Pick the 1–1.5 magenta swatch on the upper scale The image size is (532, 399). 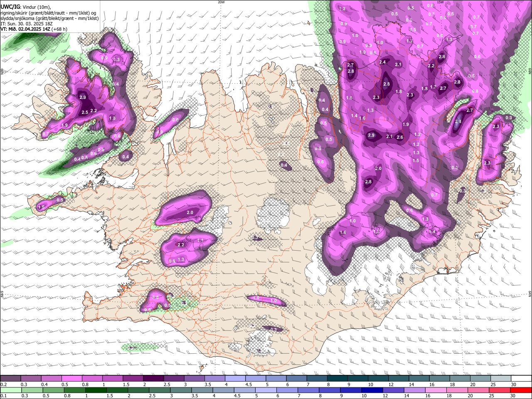pos(113,379)
